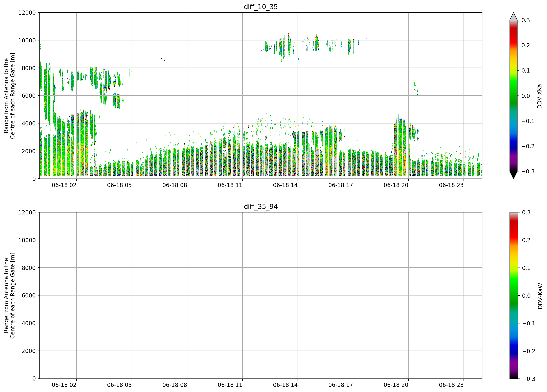Click '06-18 14' tick under diff_10_35 plot
The height and width of the screenshot is (392, 547).
click(285, 185)
